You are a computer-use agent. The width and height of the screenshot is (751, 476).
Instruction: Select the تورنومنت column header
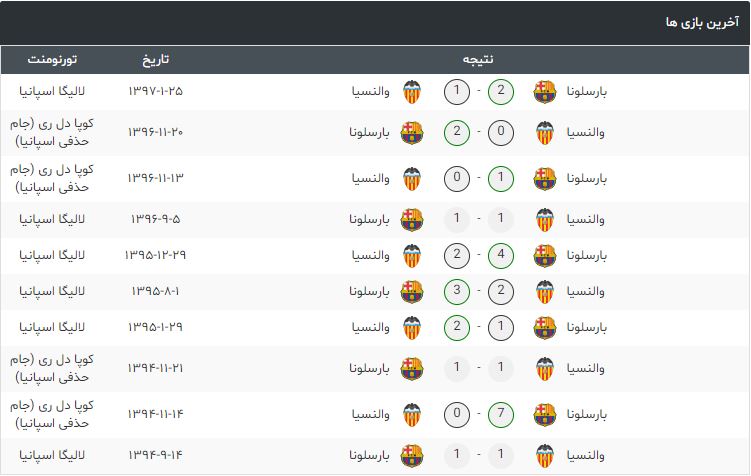(52, 59)
